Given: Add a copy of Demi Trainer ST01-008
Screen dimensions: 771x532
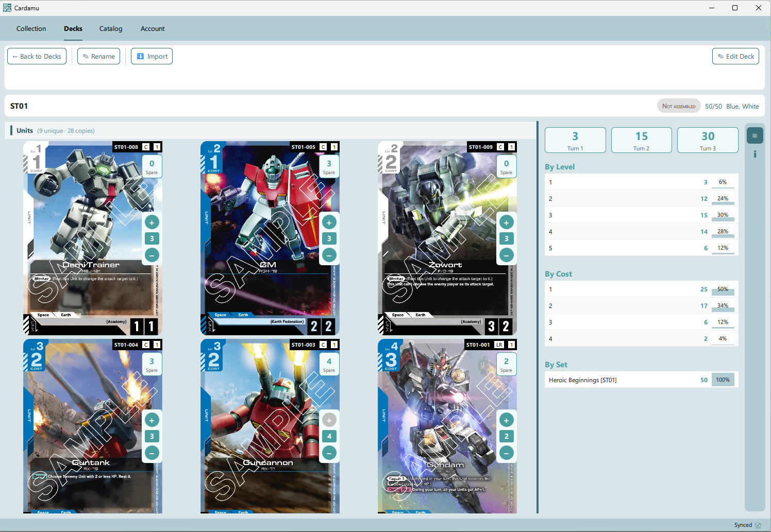Looking at the screenshot, I should pos(152,222).
